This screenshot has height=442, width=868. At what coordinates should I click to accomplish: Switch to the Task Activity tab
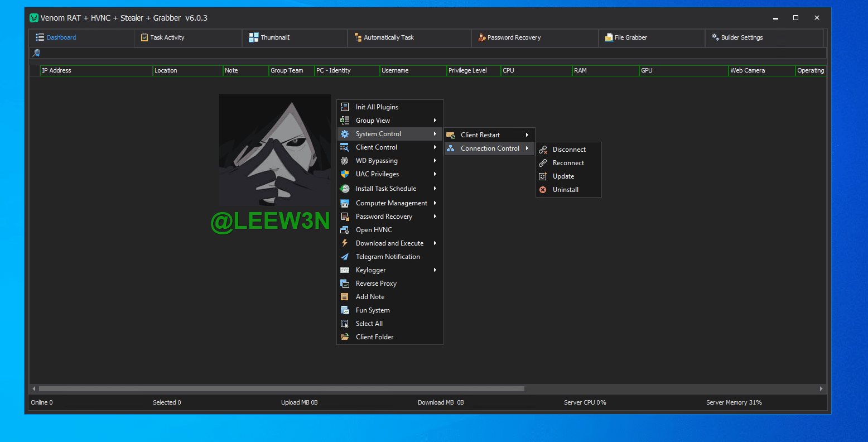pyautogui.click(x=167, y=37)
